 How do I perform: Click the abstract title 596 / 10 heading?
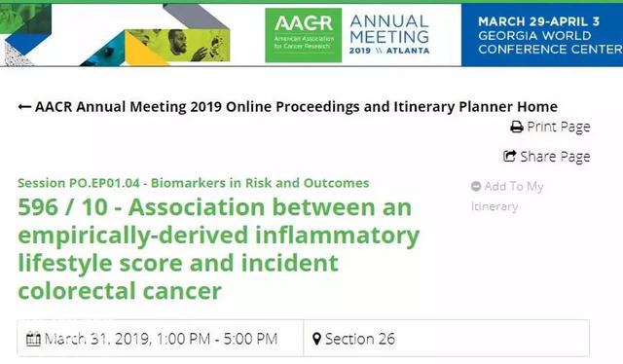[x=218, y=249]
